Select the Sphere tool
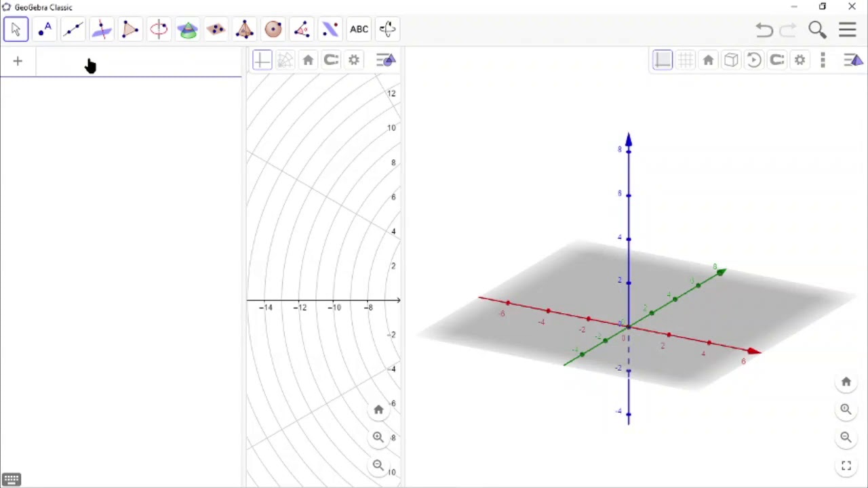868x488 pixels. pos(273,29)
